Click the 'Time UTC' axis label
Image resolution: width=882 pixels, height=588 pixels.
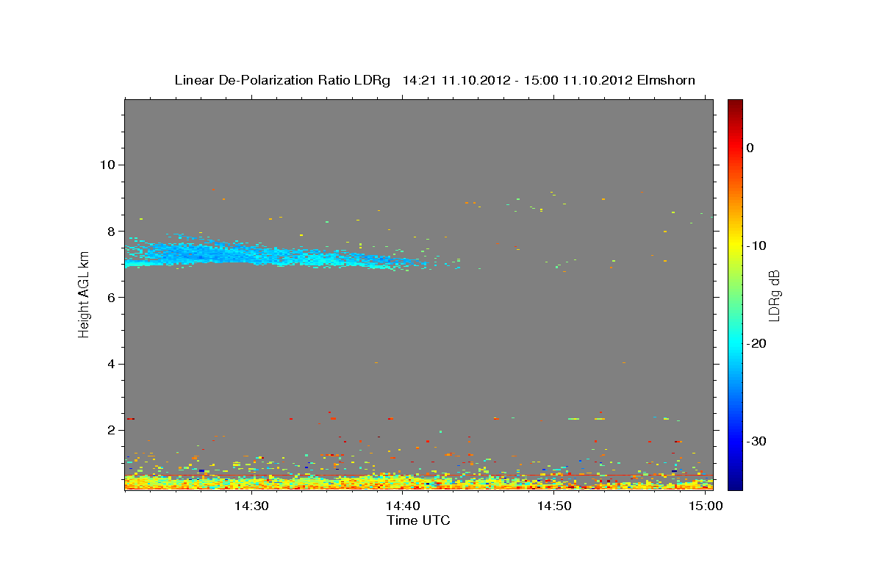pos(418,520)
